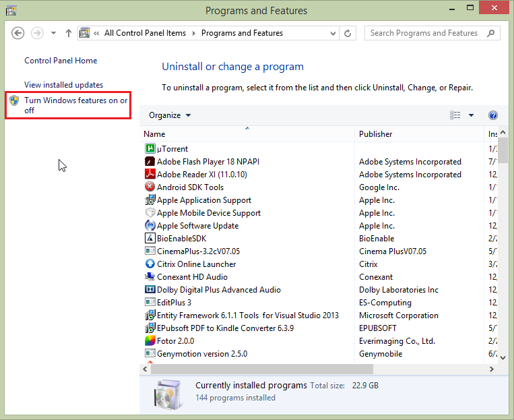Screen dimensions: 514x420
Task: Click the BioEnableSDK icon
Action: click(x=150, y=238)
